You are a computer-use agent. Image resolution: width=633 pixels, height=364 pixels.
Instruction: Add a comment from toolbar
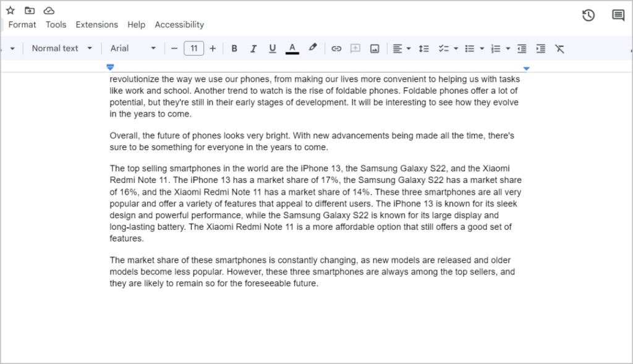click(x=355, y=48)
